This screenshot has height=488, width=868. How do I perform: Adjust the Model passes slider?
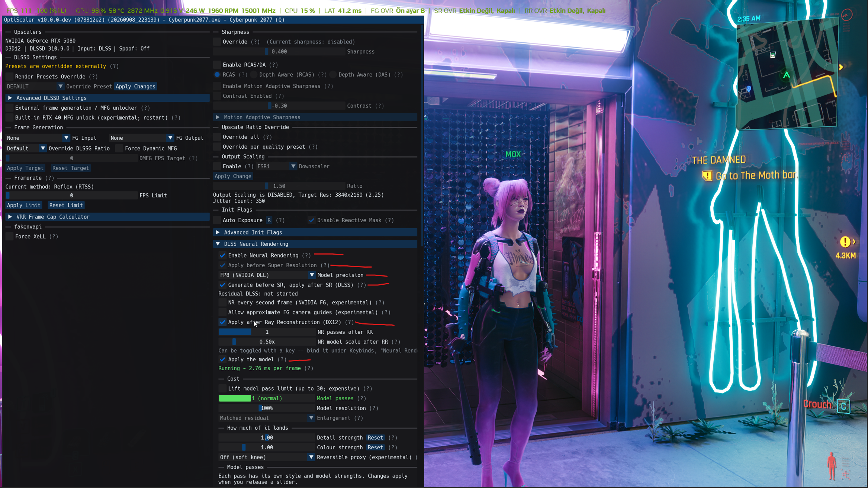point(267,398)
